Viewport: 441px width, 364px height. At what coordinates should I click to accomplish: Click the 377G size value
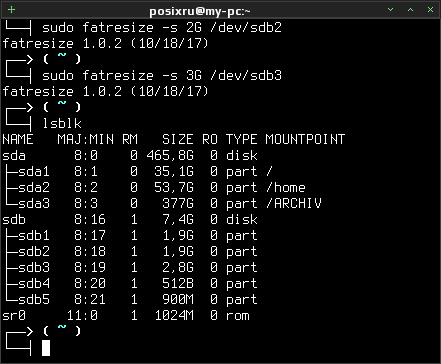(x=178, y=203)
